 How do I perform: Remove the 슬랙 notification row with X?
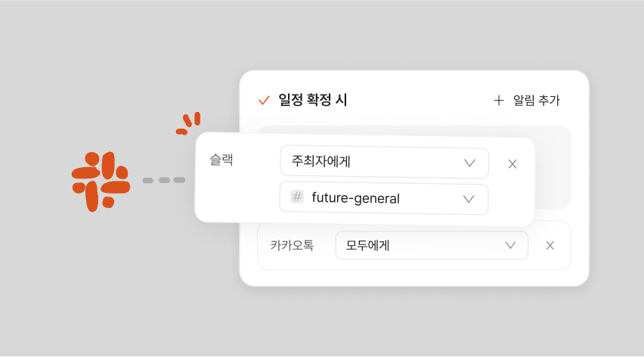pyautogui.click(x=512, y=163)
